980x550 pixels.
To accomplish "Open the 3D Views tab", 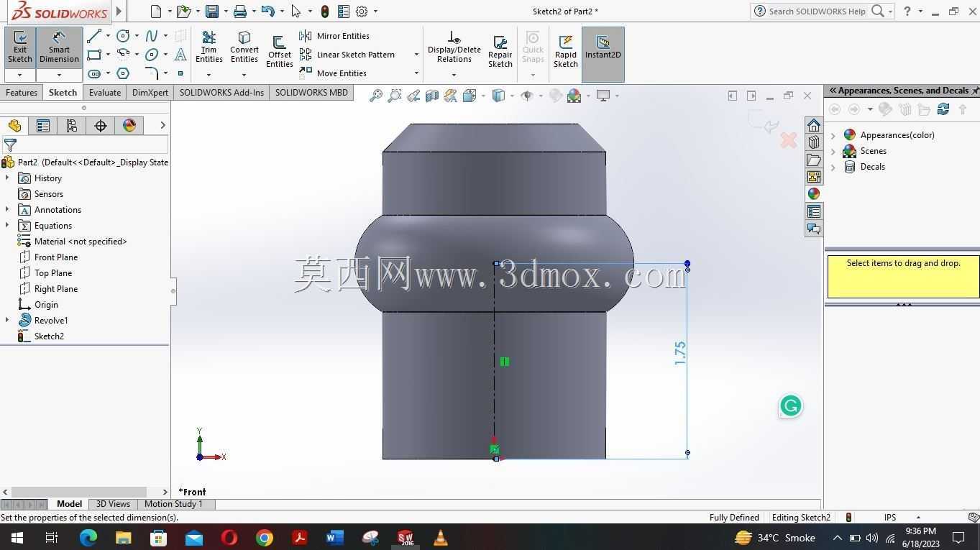I will pyautogui.click(x=113, y=504).
